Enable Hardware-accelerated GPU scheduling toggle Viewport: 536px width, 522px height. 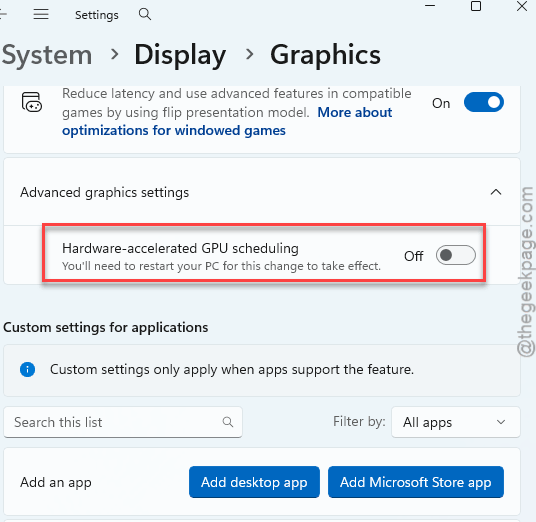tap(455, 255)
